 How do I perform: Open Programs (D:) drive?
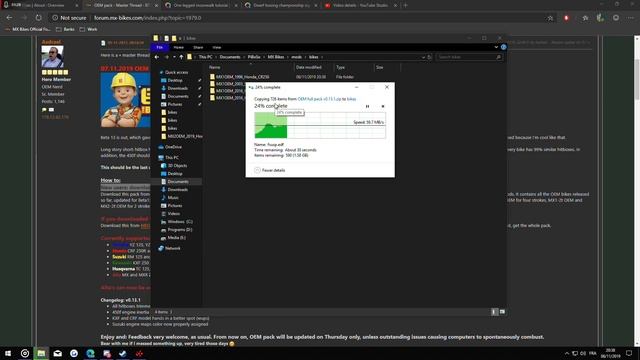pos(180,230)
